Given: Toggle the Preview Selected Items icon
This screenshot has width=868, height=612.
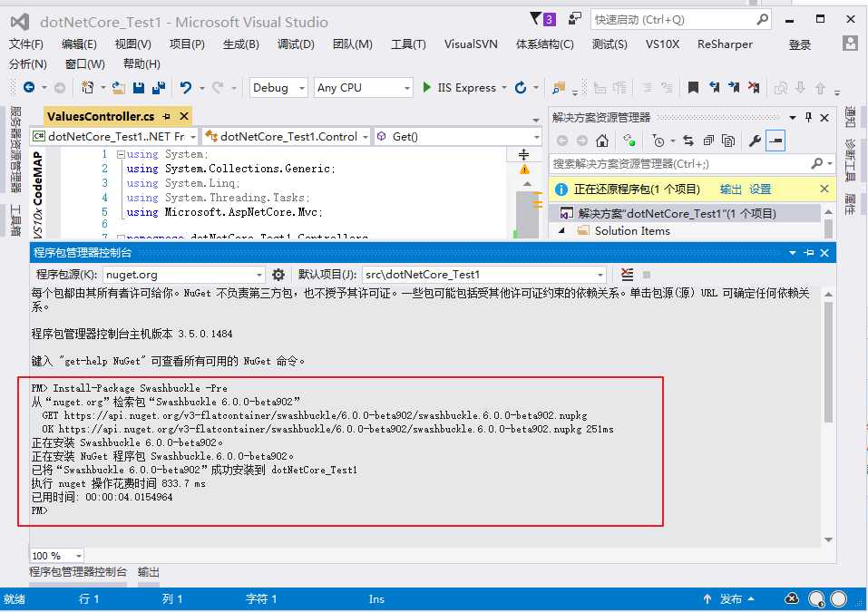Looking at the screenshot, I should click(775, 141).
